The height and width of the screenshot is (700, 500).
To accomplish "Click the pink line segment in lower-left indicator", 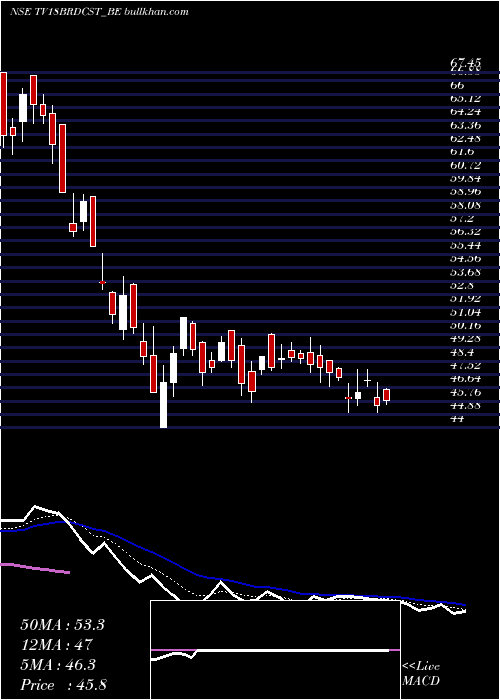I will [x=35, y=568].
